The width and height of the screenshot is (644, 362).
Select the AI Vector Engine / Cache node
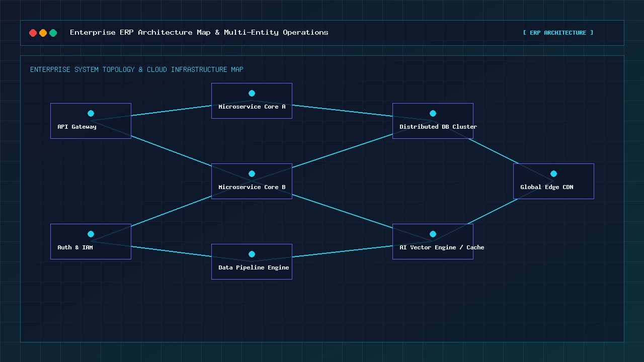433,241
